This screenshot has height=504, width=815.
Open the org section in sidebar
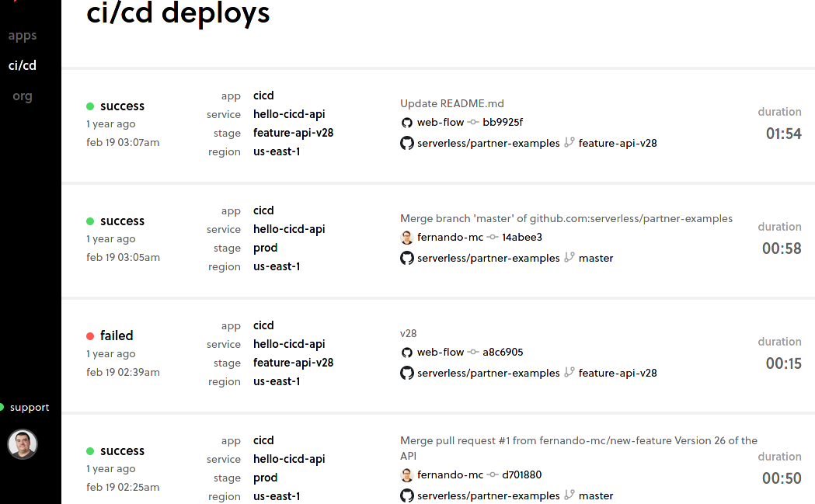(22, 96)
